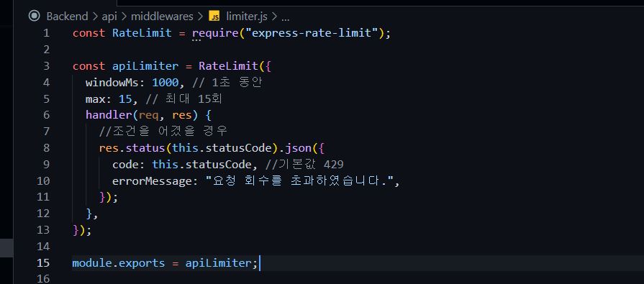Click the handler method name
Image resolution: width=644 pixels, height=284 pixels.
tap(109, 115)
